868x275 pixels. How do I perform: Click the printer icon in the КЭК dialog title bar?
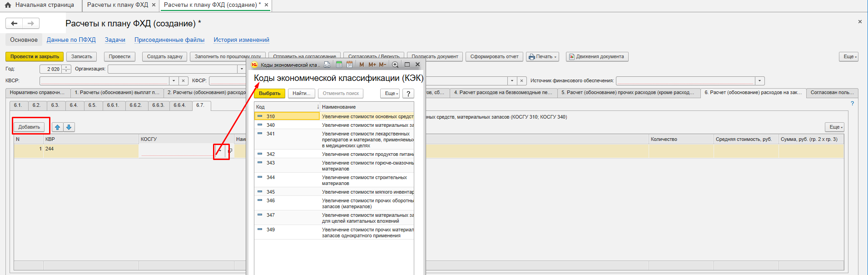coord(327,65)
